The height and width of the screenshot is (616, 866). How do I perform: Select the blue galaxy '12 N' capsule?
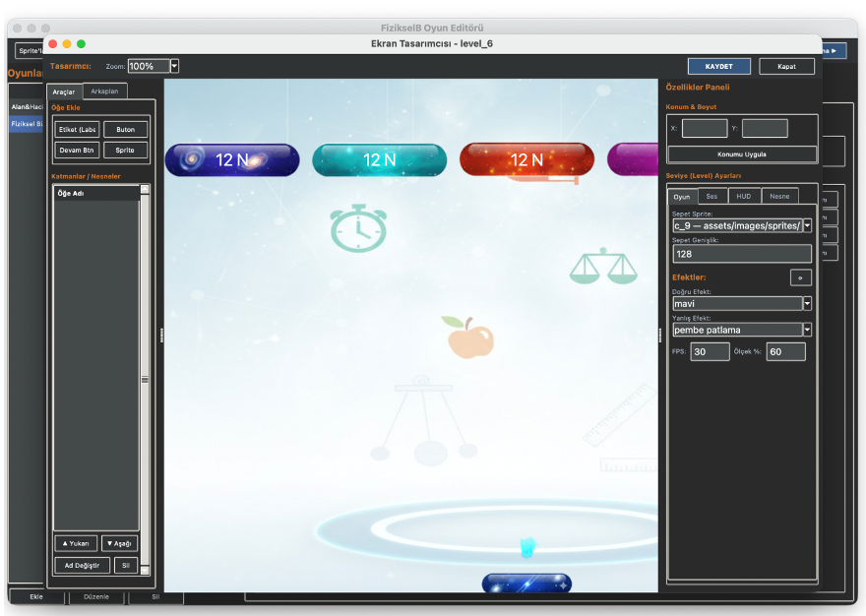[x=231, y=159]
